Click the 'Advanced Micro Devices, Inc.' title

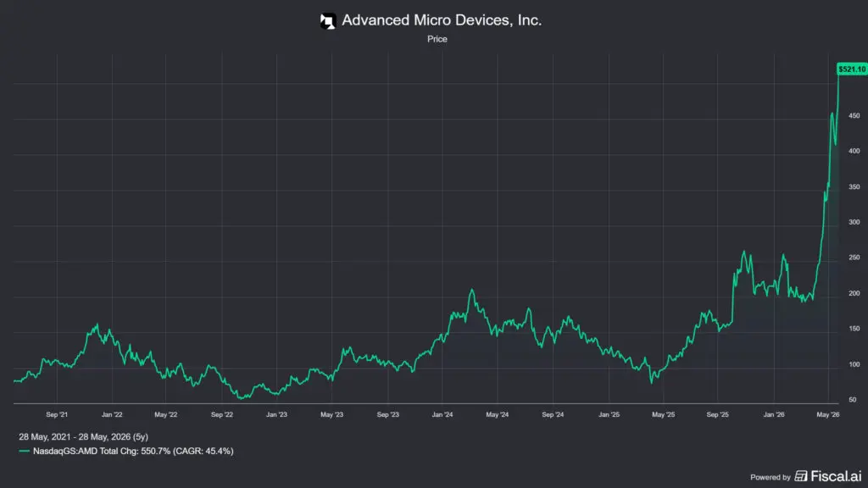[441, 20]
